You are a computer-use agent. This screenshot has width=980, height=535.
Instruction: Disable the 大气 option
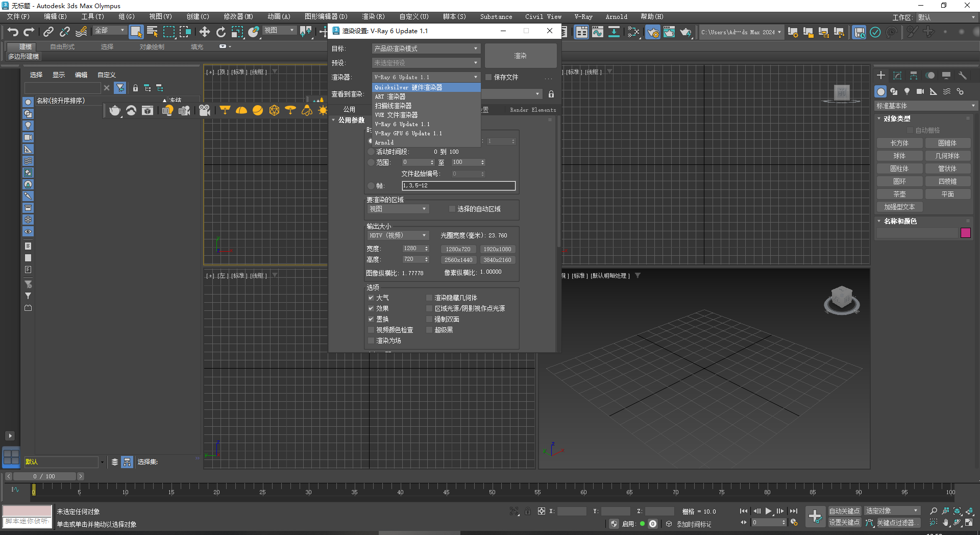(371, 297)
